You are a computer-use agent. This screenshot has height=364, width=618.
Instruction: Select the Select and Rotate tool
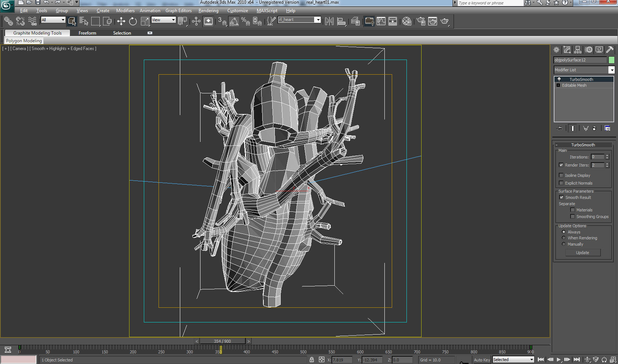click(x=133, y=21)
